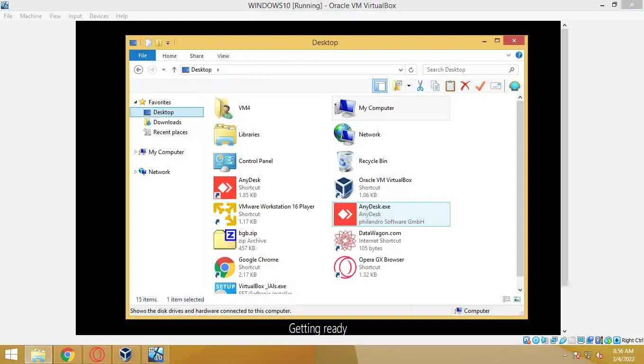Expand the chevron after Desktop in the address bar
The width and height of the screenshot is (644, 364).
[218, 70]
